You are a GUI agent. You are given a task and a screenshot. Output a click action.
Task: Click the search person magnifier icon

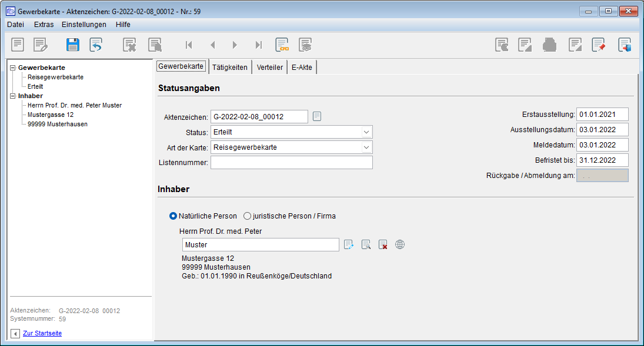point(366,244)
